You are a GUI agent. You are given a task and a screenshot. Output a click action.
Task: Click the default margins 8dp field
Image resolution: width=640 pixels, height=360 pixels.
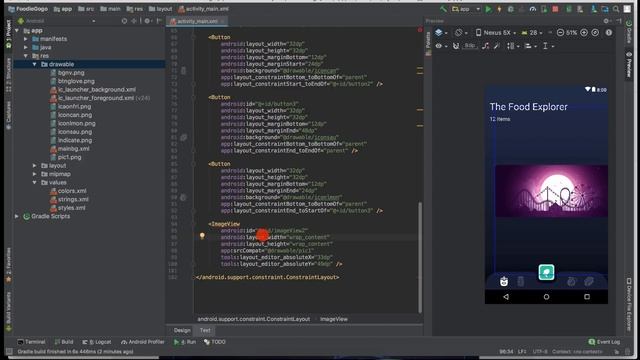[470, 46]
